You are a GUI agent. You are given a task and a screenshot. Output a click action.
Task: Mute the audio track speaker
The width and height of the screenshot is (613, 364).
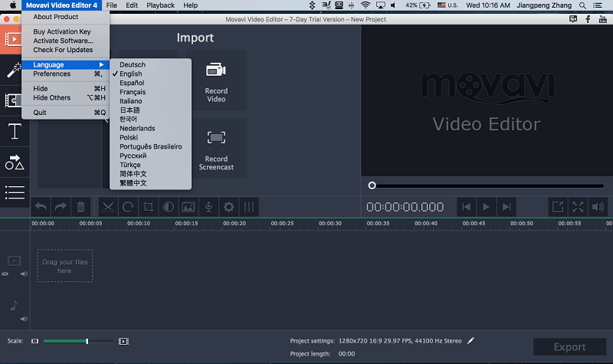pos(24,319)
